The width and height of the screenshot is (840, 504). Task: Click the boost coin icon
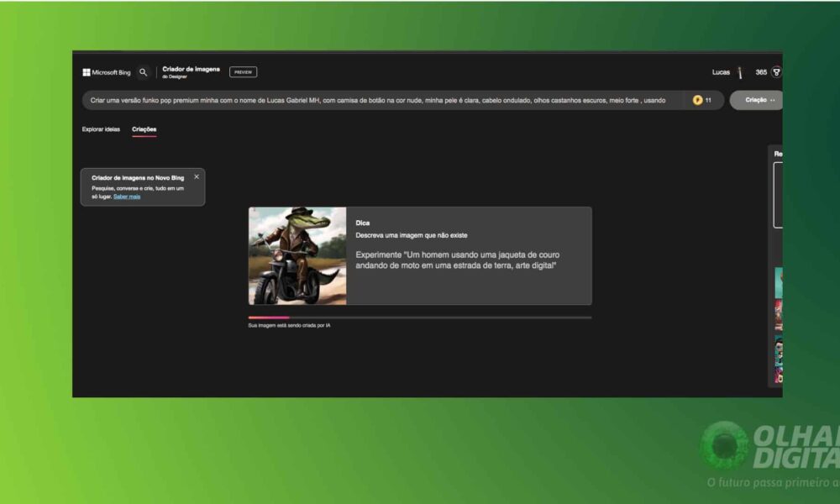point(697,100)
